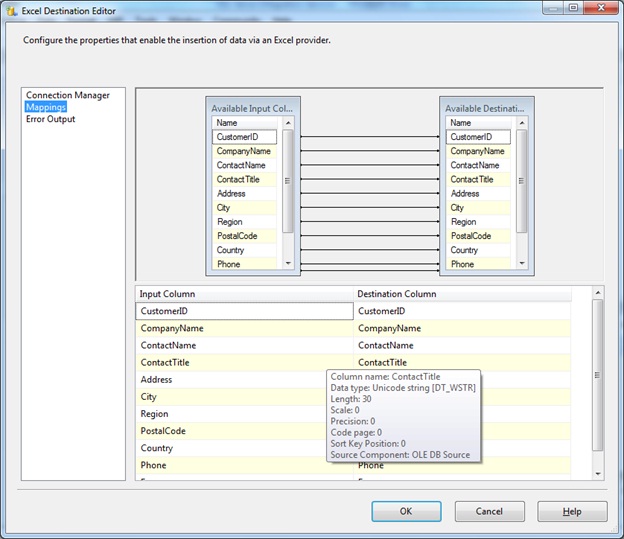Select CompanyName in Available Destination Columns

pos(478,151)
